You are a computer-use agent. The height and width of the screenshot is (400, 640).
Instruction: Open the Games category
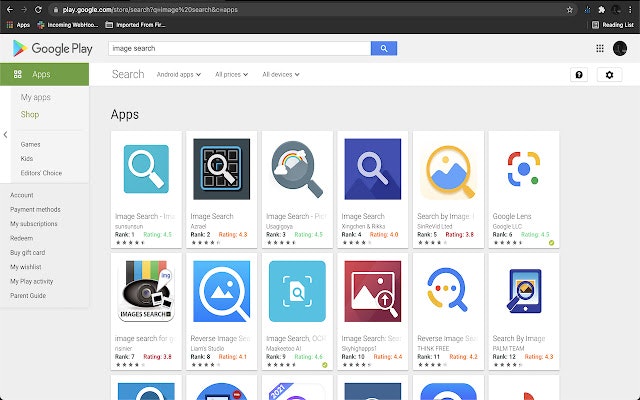pyautogui.click(x=31, y=144)
